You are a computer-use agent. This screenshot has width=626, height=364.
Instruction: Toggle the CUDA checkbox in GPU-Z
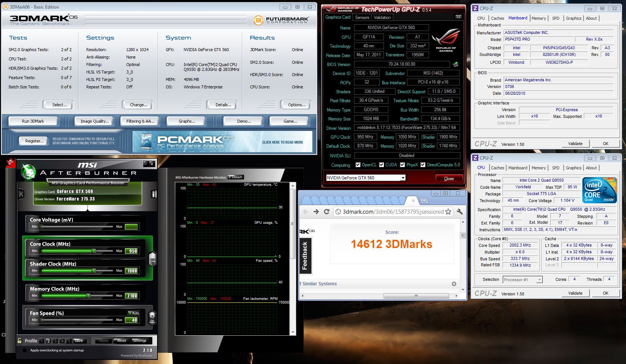point(382,165)
